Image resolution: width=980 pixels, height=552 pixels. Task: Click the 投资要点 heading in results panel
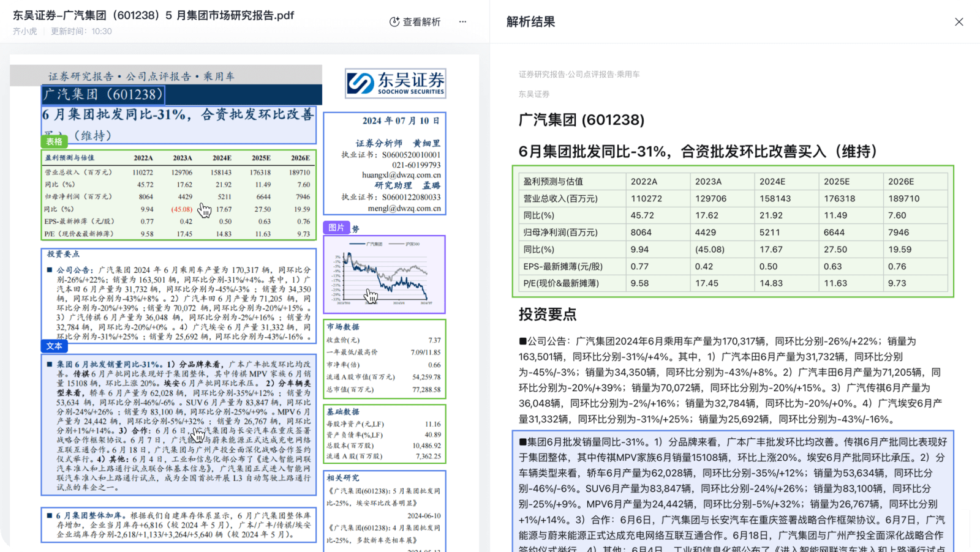(x=547, y=315)
